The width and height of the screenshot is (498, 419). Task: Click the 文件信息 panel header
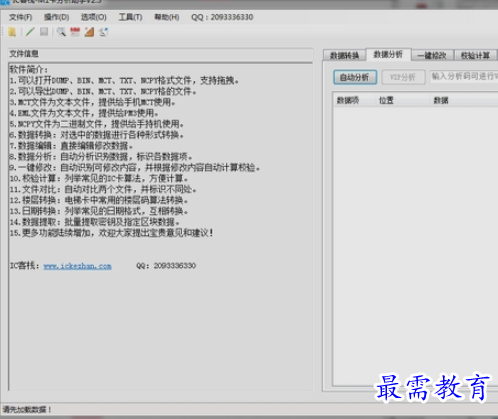point(160,54)
